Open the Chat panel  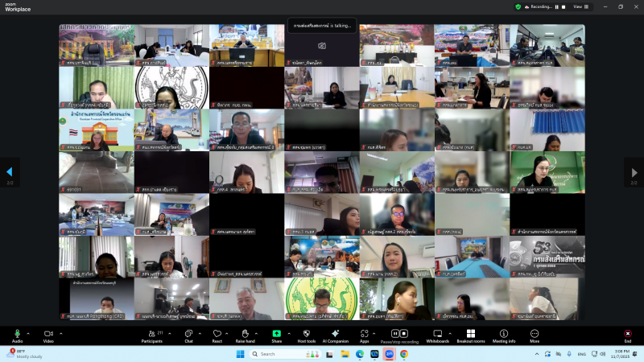pos(189,333)
